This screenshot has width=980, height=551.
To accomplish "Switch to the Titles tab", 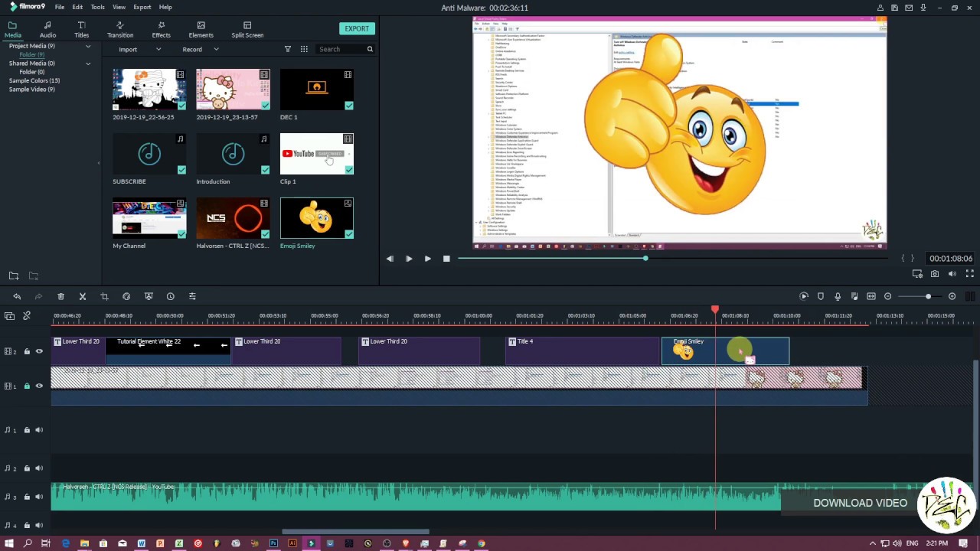I will click(x=82, y=30).
